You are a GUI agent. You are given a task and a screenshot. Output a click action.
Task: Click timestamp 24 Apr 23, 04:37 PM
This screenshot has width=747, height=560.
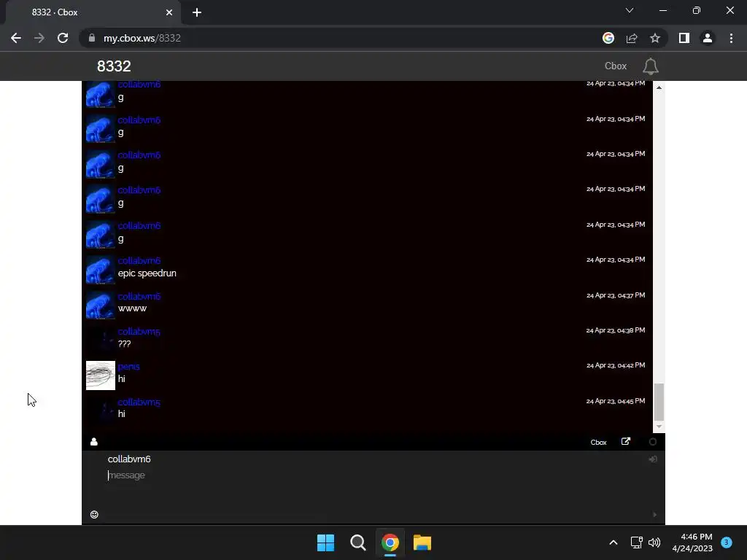click(616, 295)
